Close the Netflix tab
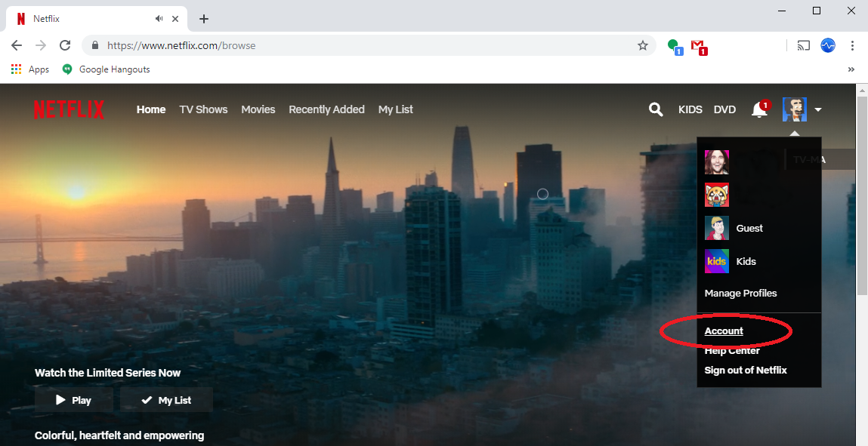The height and width of the screenshot is (446, 868). (x=175, y=19)
